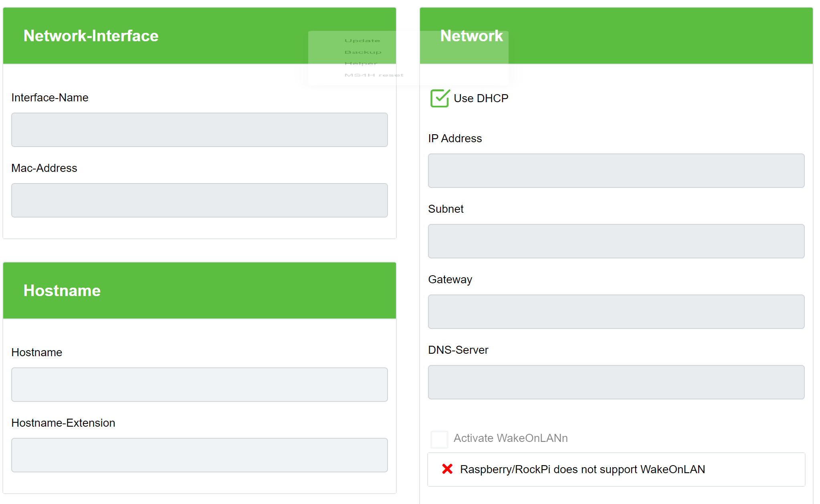Click inside the Subnet field
Image resolution: width=820 pixels, height=504 pixels.
click(616, 241)
